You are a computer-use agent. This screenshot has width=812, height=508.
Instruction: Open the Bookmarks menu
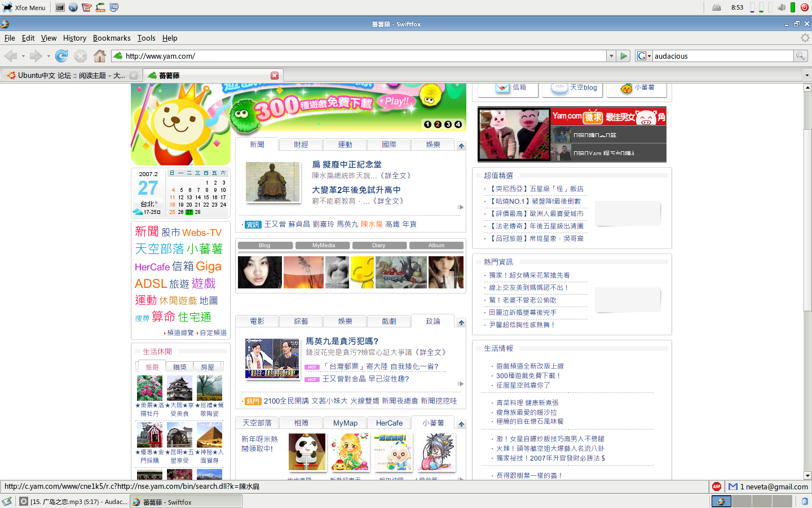(x=112, y=38)
